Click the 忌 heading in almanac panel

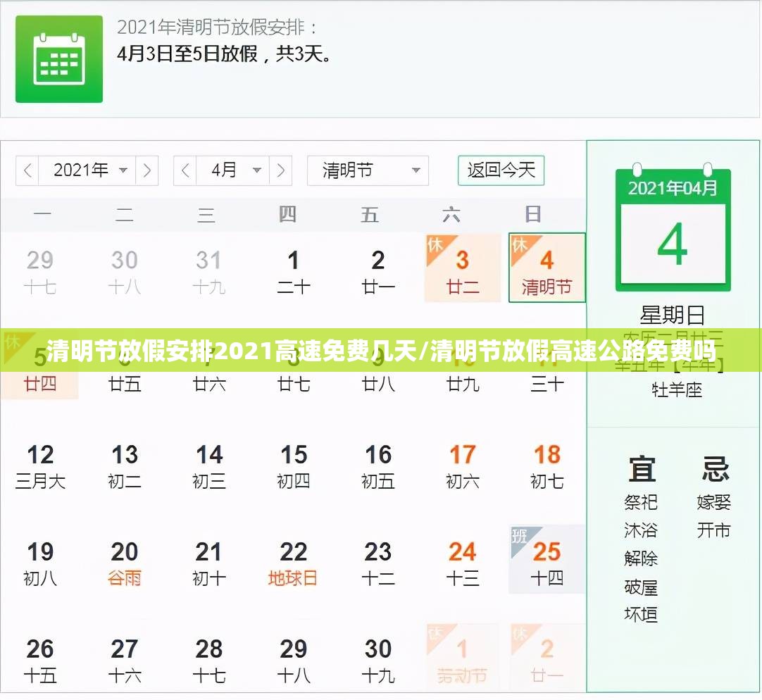pyautogui.click(x=715, y=469)
